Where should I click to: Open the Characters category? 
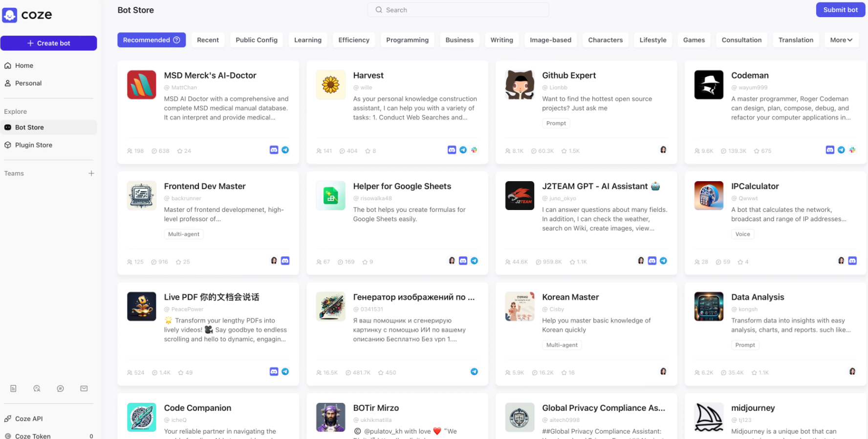click(605, 40)
